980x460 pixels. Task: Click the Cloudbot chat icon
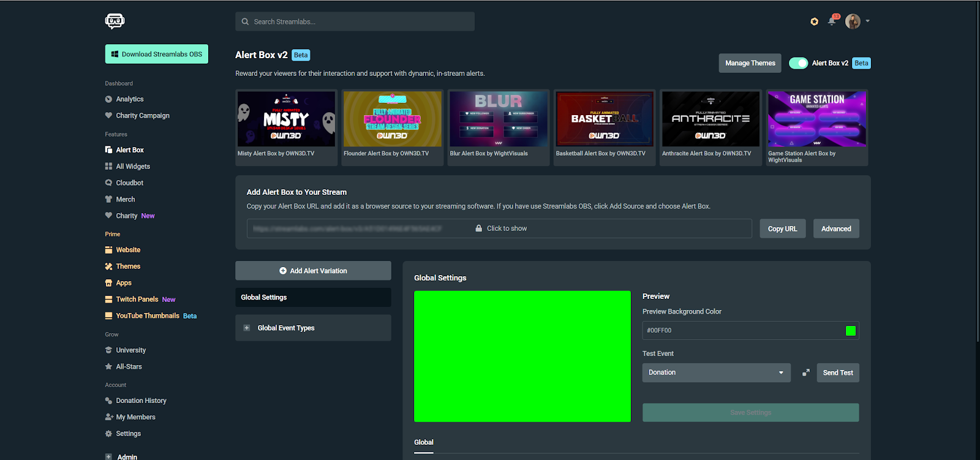108,183
